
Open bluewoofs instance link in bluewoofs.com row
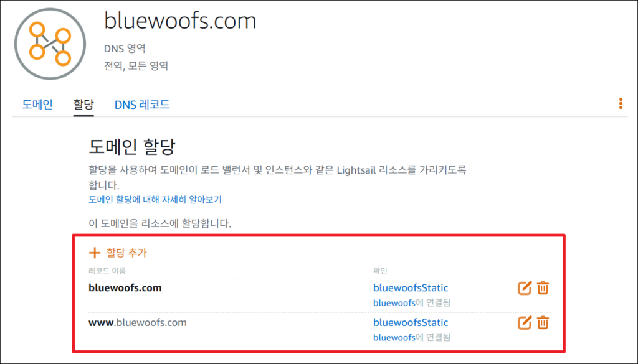click(394, 302)
